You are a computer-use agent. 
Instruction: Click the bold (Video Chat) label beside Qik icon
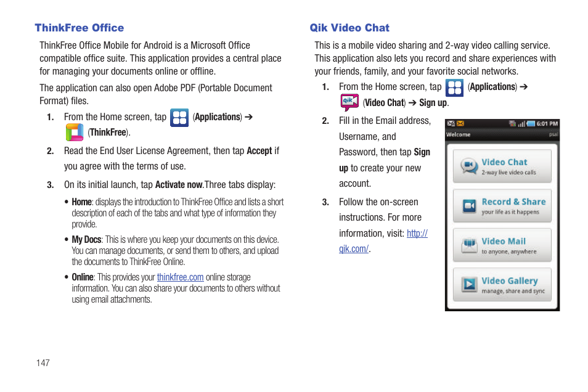point(385,103)
